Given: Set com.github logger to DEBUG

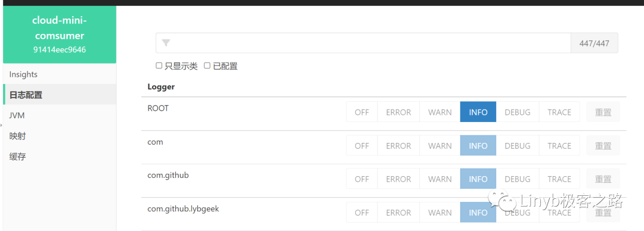Looking at the screenshot, I should tap(517, 179).
